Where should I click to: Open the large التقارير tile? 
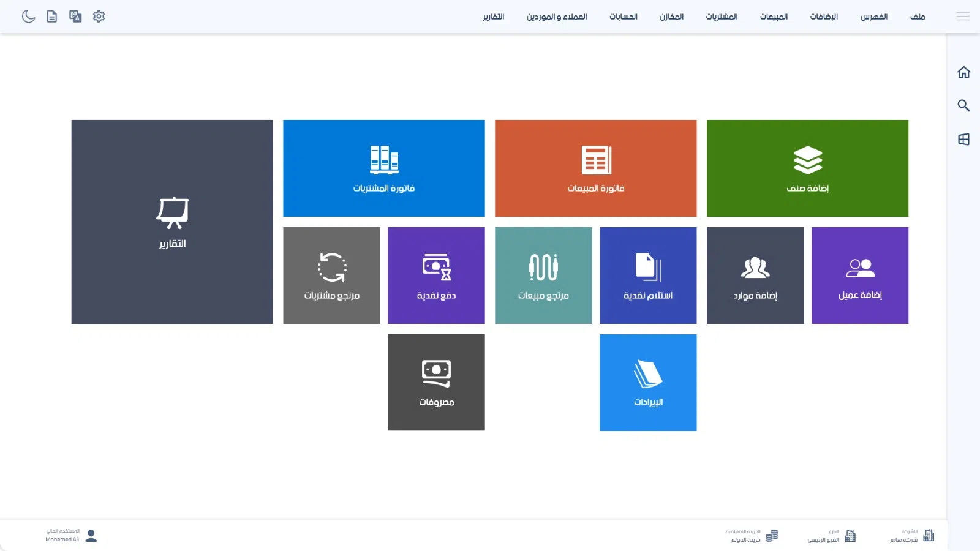[172, 222]
